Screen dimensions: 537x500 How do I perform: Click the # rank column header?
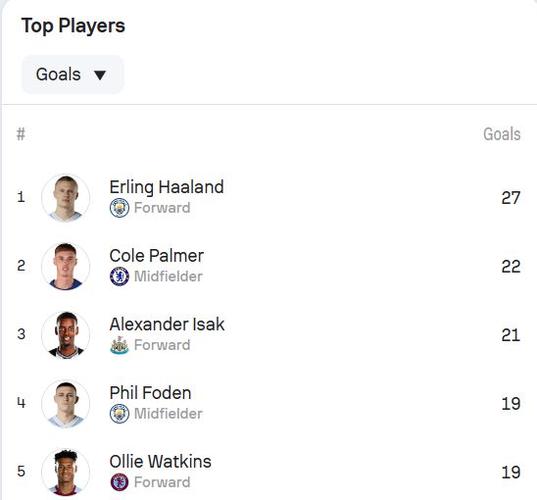click(21, 134)
